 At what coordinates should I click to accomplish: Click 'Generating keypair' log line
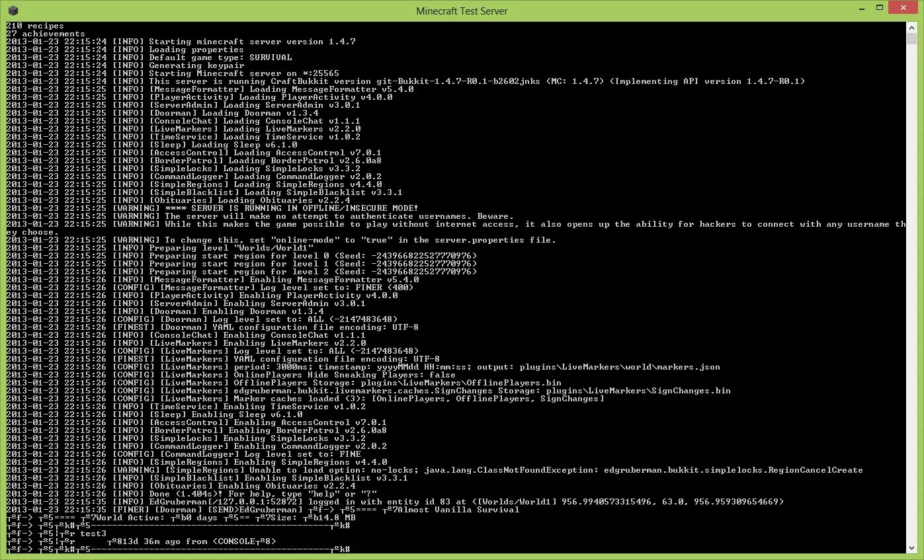click(x=126, y=65)
